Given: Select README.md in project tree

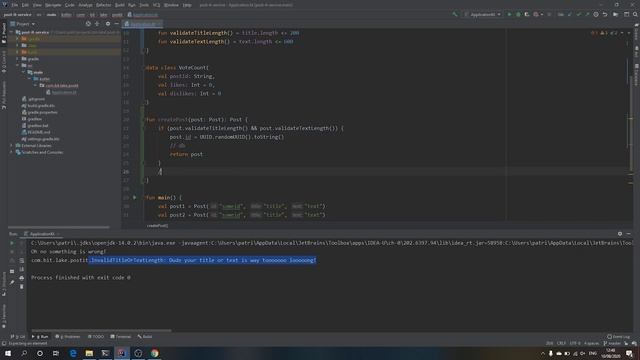Looking at the screenshot, I should pos(36,132).
